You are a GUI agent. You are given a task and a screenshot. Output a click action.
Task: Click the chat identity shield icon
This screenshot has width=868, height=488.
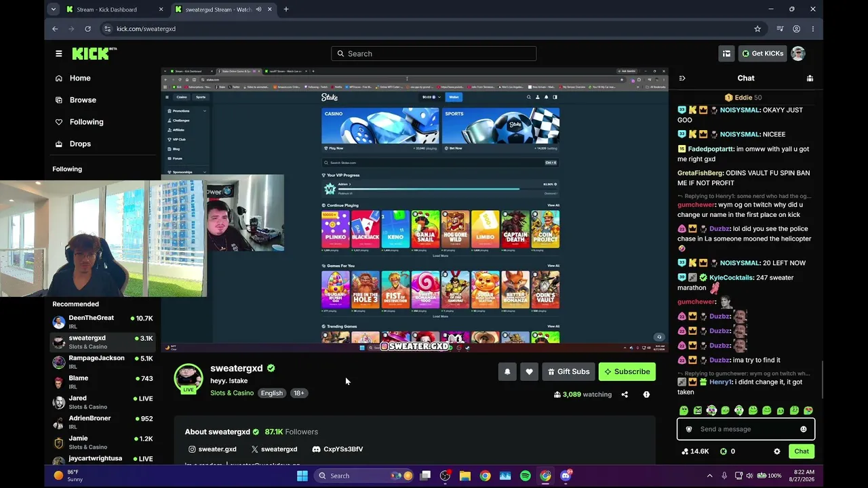tap(689, 429)
